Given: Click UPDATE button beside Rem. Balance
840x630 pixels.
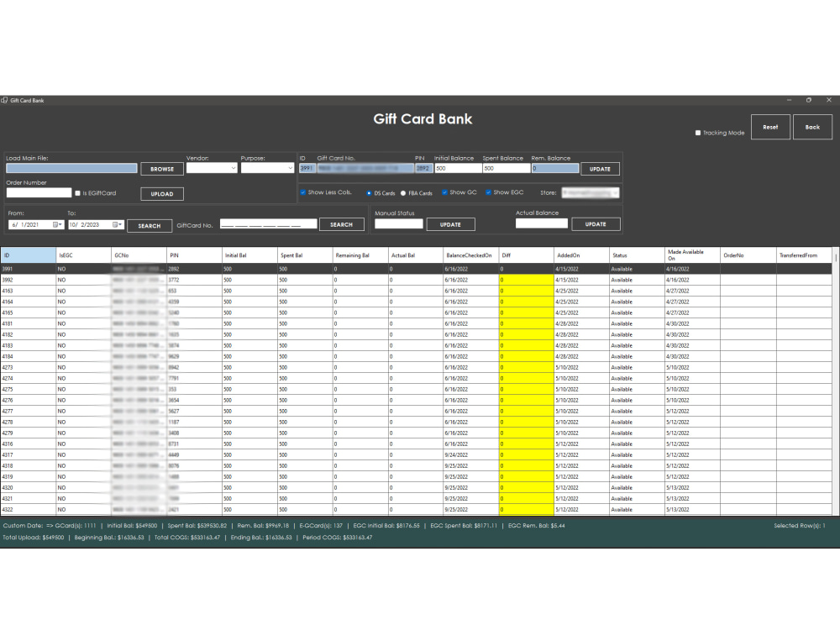Looking at the screenshot, I should tap(600, 169).
